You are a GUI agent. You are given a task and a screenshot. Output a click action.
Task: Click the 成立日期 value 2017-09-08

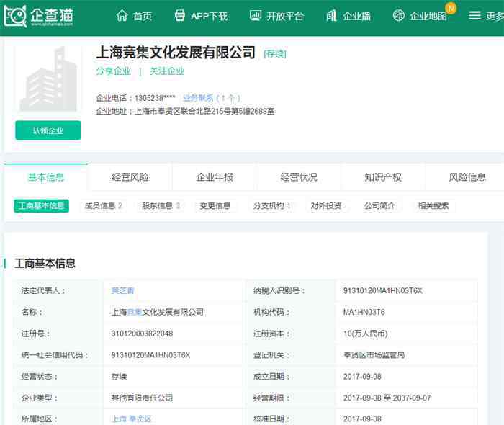(x=362, y=377)
